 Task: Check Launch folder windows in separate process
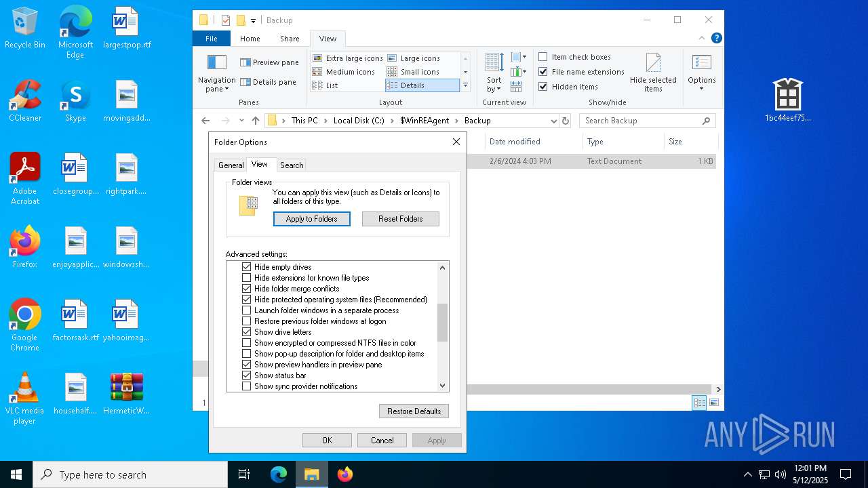[247, 310]
